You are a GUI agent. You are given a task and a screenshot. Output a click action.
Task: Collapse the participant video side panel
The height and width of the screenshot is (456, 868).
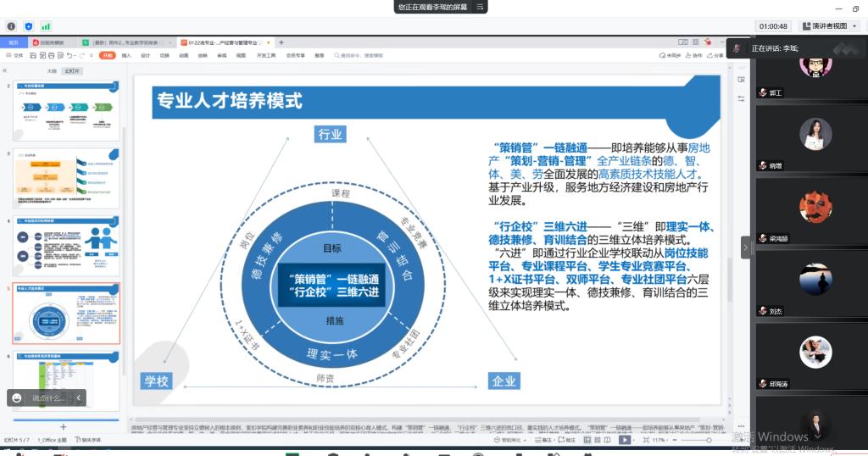(746, 248)
